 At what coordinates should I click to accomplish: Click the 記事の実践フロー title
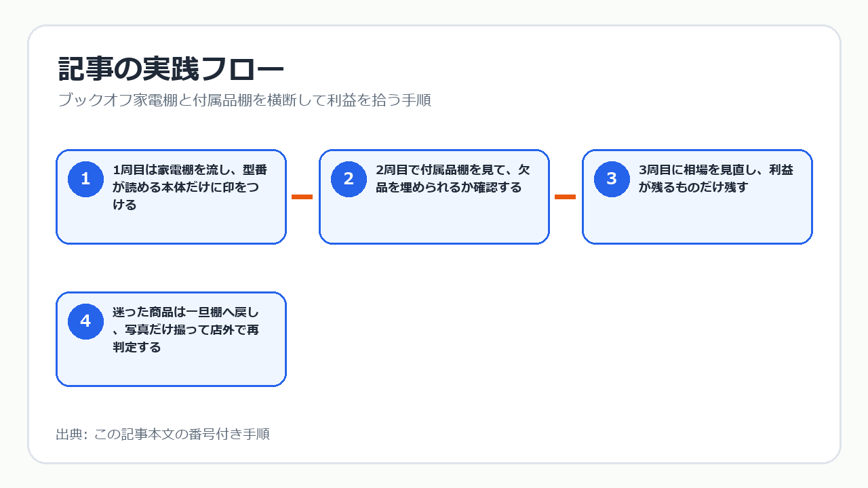171,69
